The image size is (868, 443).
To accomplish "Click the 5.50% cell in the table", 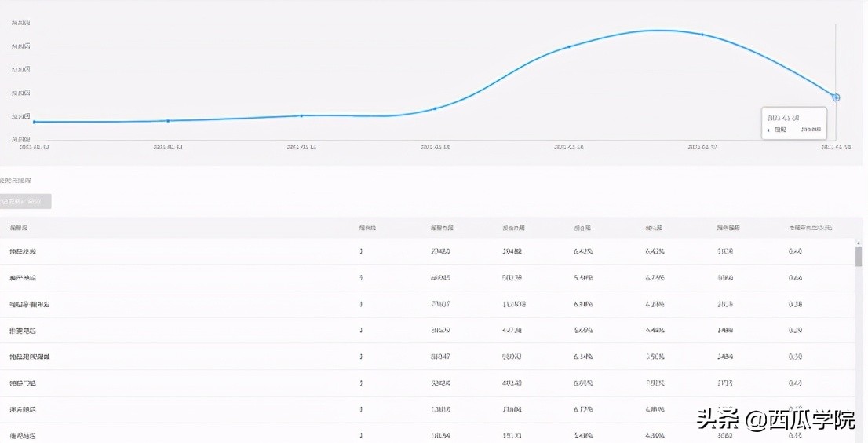I will 655,357.
